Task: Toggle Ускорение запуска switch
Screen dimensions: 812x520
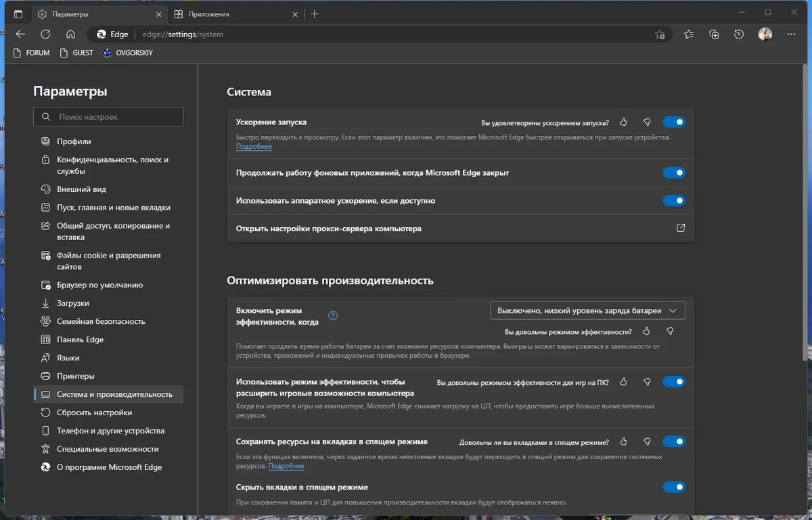Action: (x=673, y=122)
